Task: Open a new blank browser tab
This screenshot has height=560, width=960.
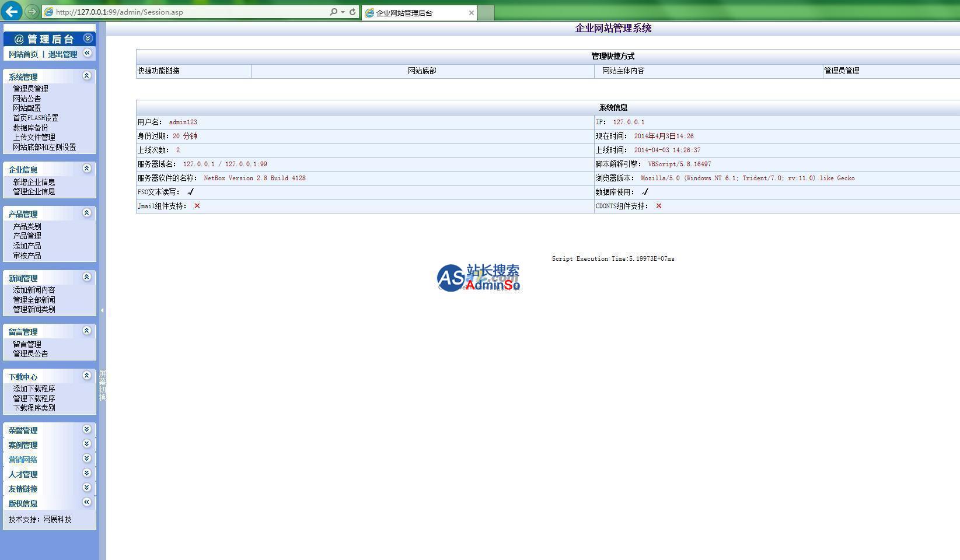Action: point(486,13)
